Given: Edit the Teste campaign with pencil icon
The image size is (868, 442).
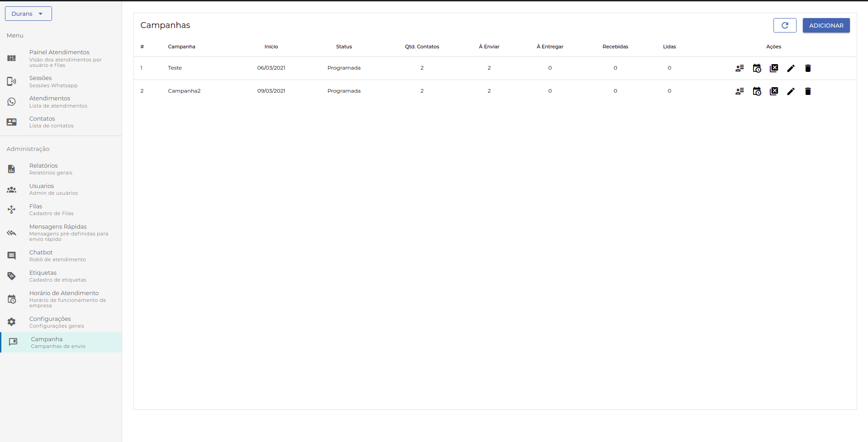Looking at the screenshot, I should pyautogui.click(x=791, y=68).
